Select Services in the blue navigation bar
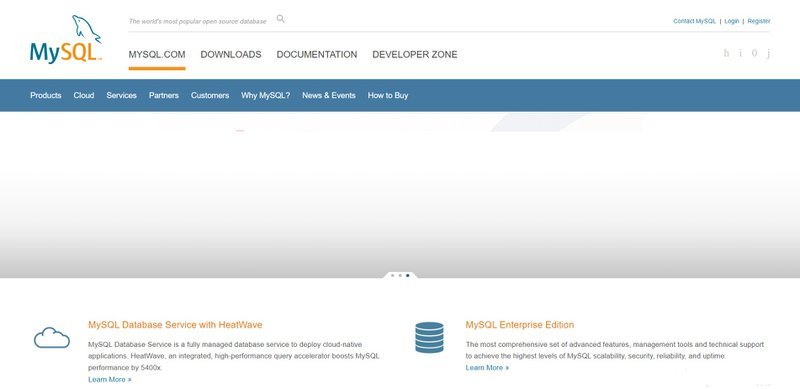800x389 pixels. (121, 95)
